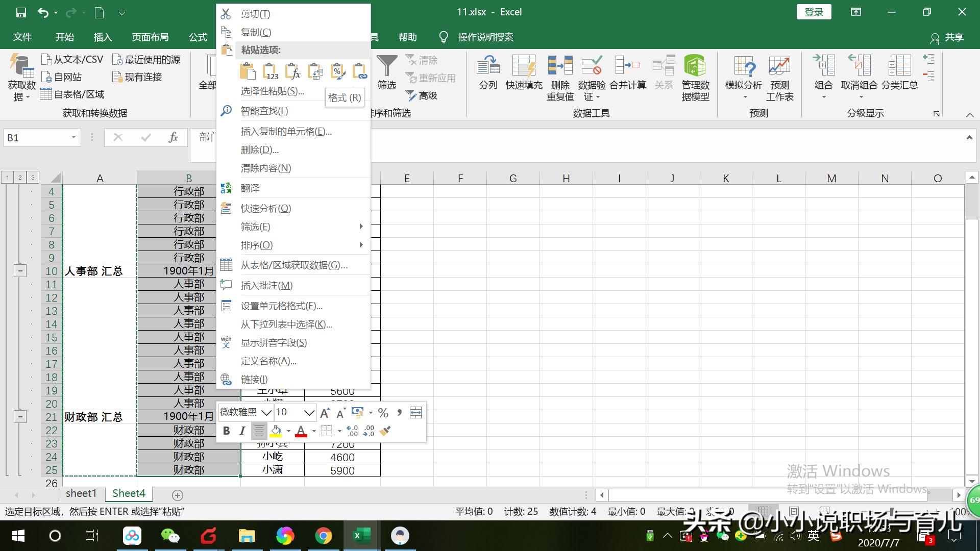This screenshot has width=980, height=551.
Task: Click the paste formulas (fx) icon
Action: 293,71
